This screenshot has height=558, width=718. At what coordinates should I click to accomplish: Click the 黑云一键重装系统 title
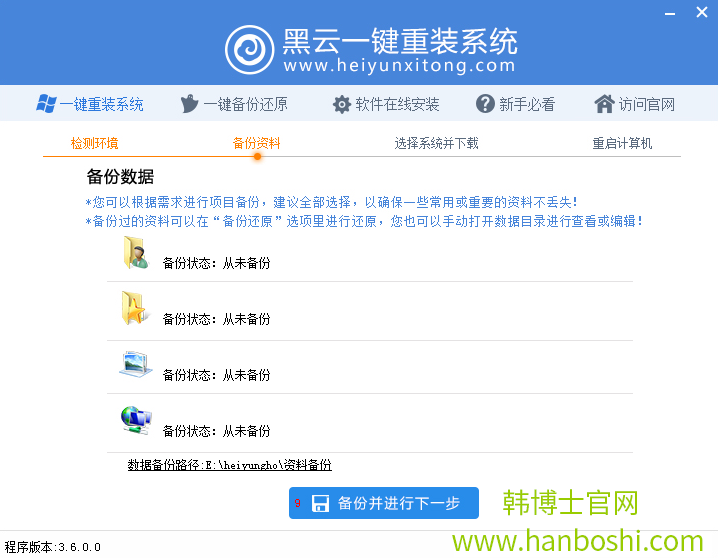click(400, 41)
